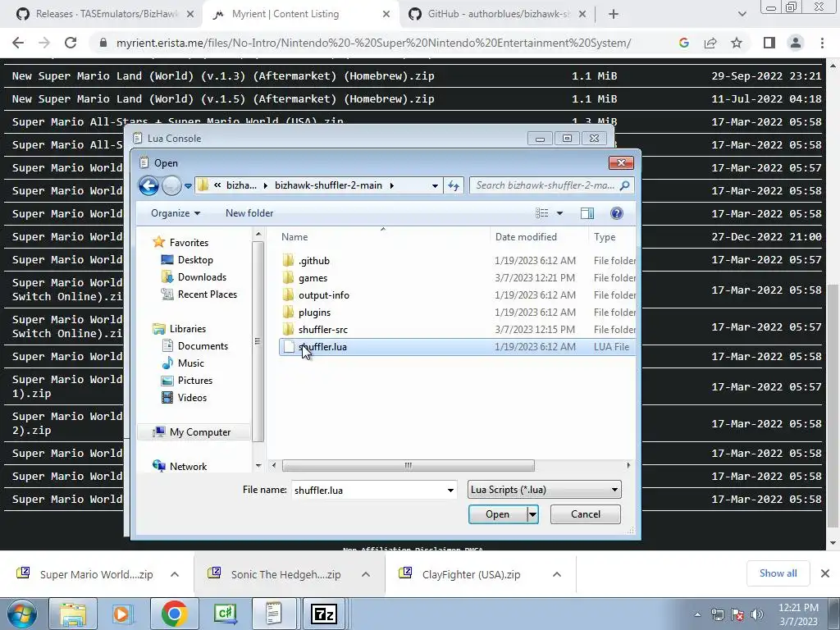Select the .github folder
This screenshot has width=840, height=630.
(x=314, y=261)
